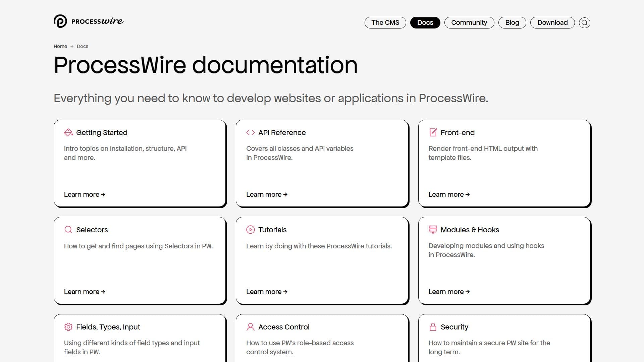Open the Front-end heading

tap(458, 132)
